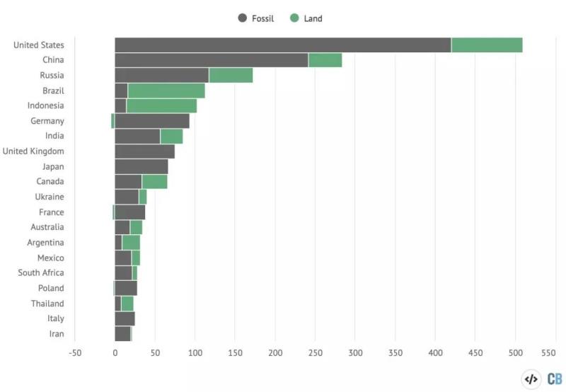Click the Thailand green land bar
This screenshot has width=566, height=392.
coord(127,304)
